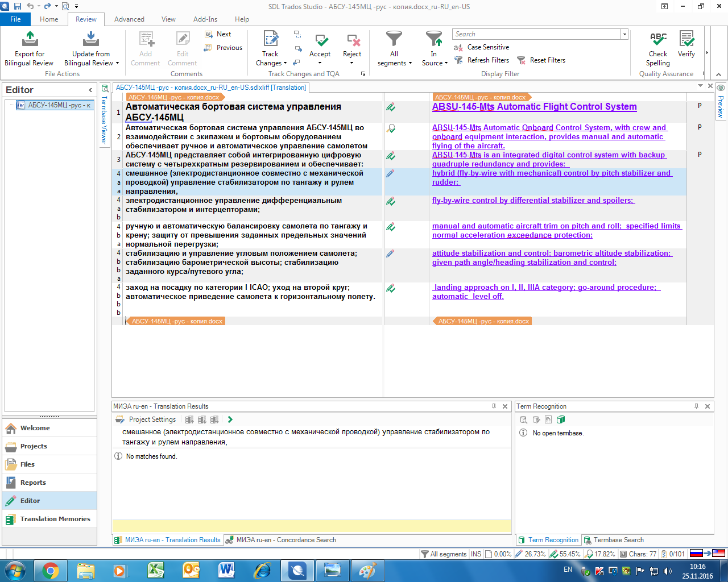Switch to the Termbase Search tab
The height and width of the screenshot is (582, 728).
point(613,540)
